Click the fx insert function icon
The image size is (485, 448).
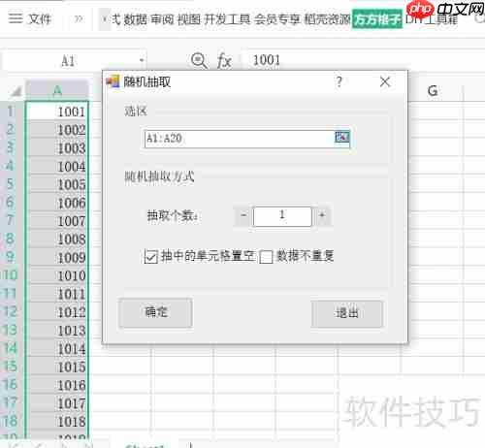(224, 61)
